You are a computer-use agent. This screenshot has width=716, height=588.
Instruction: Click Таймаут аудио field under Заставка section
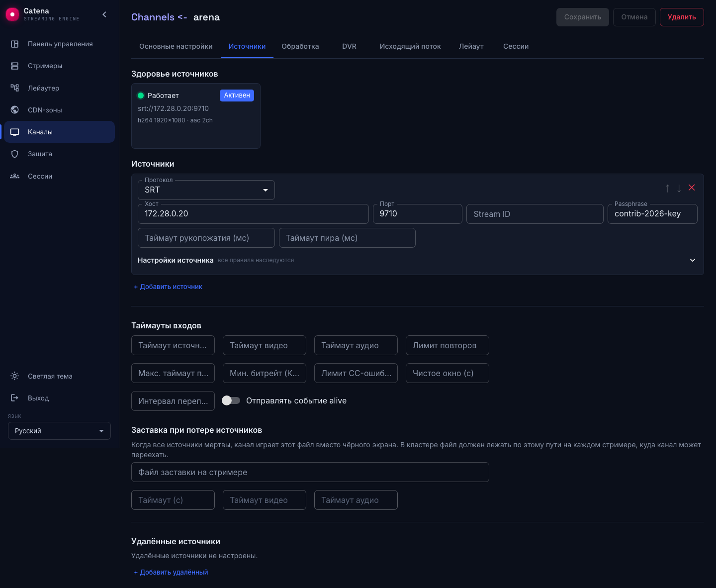click(356, 500)
